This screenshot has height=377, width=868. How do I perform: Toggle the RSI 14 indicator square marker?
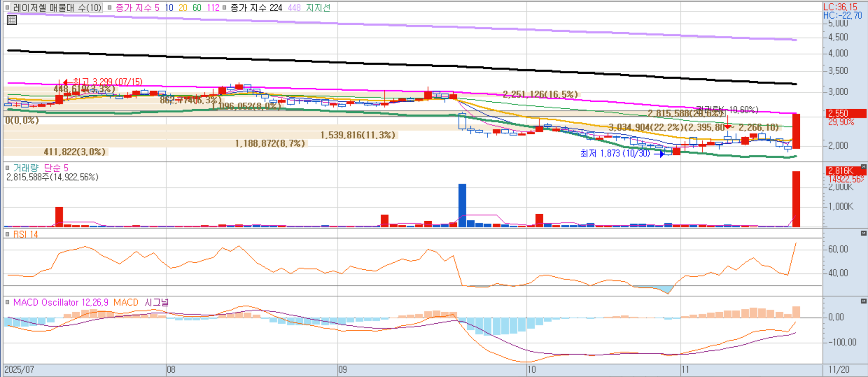tap(7, 234)
